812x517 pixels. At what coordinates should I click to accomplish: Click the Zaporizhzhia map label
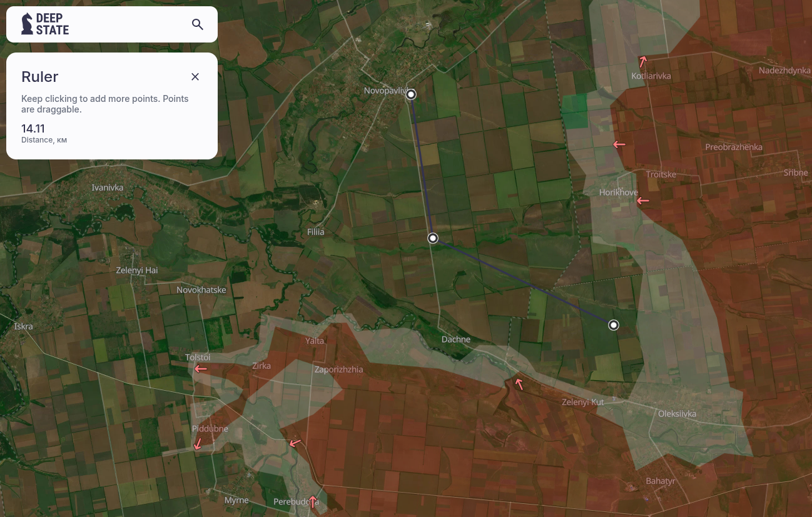pyautogui.click(x=338, y=369)
